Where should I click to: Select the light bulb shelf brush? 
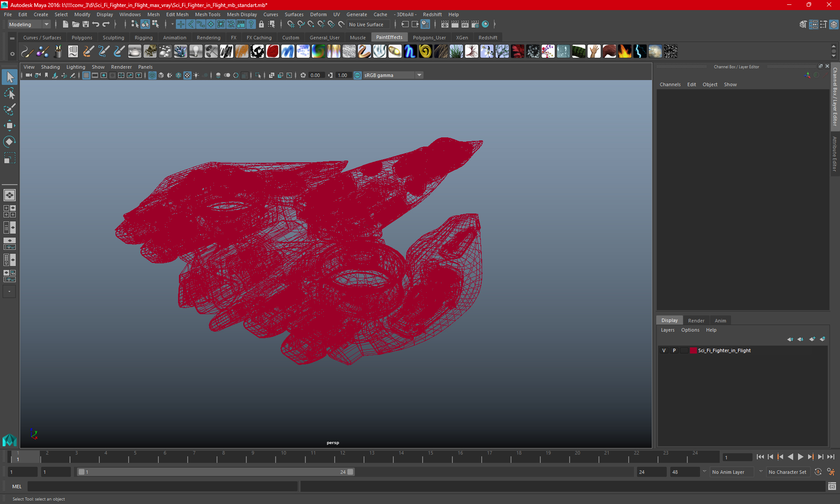[x=196, y=52]
